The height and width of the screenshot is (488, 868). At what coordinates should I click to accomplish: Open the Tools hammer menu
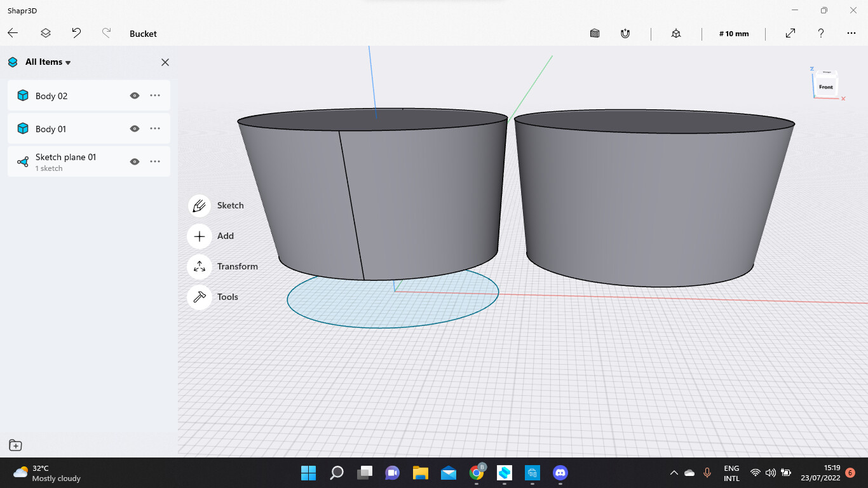pyautogui.click(x=200, y=297)
